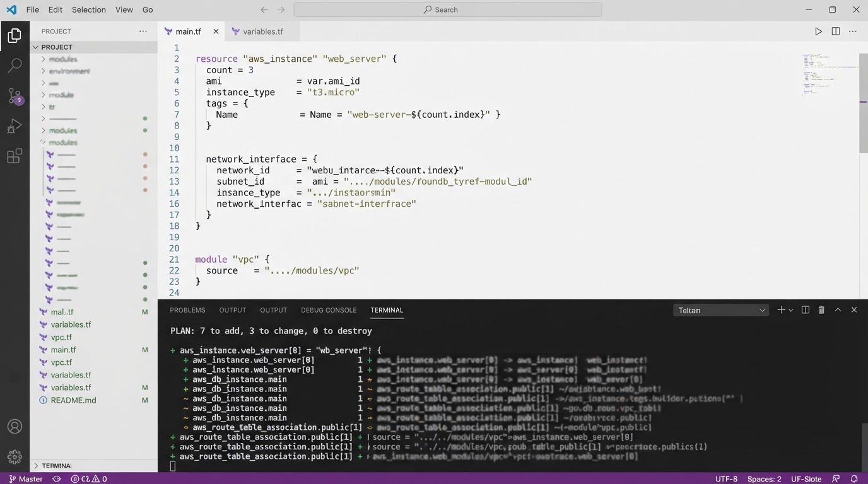
Task: Open the Explorer view in activity bar
Action: pyautogui.click(x=15, y=35)
